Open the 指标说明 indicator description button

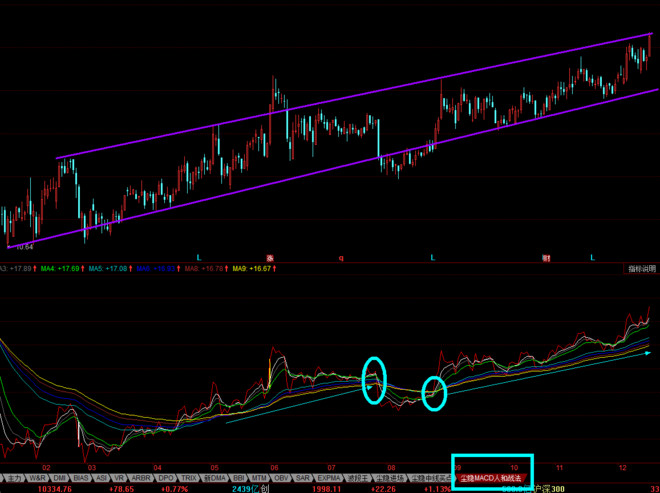[x=642, y=269]
